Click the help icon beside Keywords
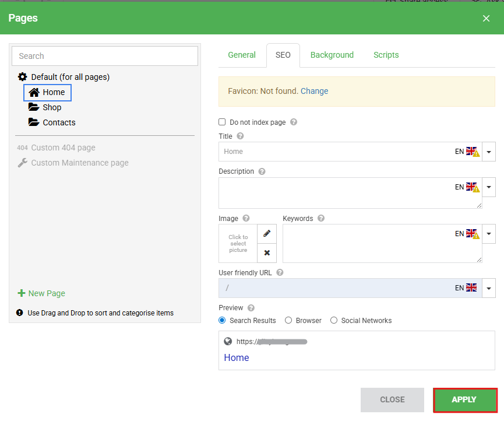Image resolution: width=504 pixels, height=421 pixels. tap(321, 219)
